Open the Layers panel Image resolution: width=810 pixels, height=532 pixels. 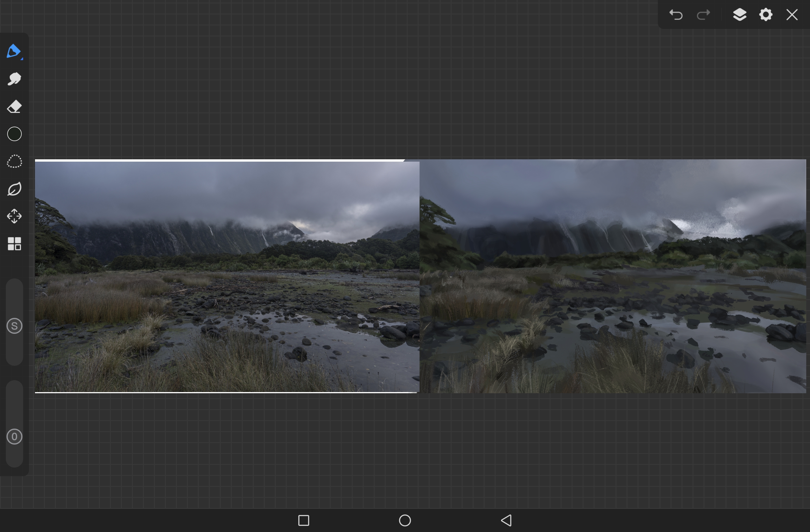(x=739, y=15)
